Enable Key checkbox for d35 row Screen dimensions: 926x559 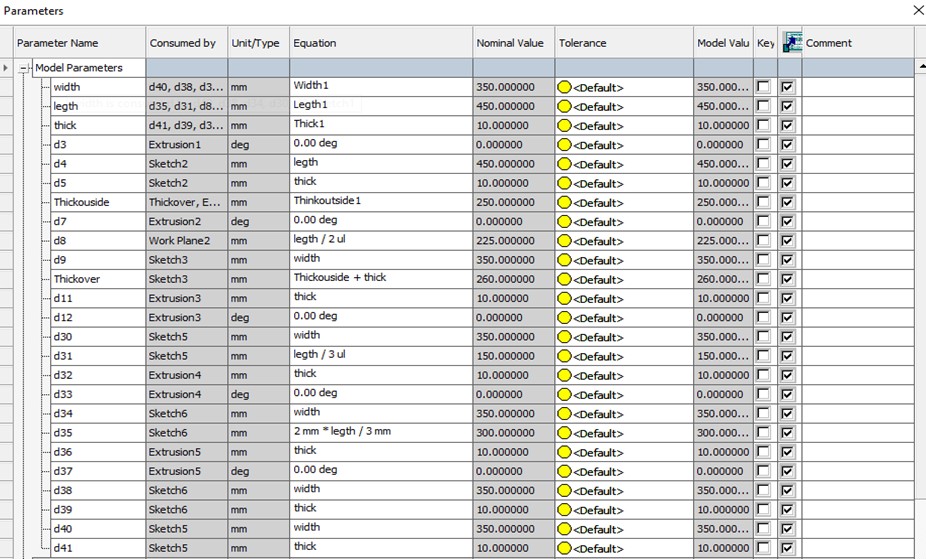point(764,433)
